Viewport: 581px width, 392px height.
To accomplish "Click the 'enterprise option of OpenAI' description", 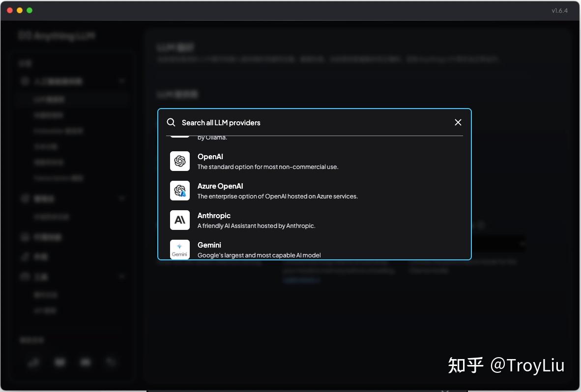I will tap(278, 196).
